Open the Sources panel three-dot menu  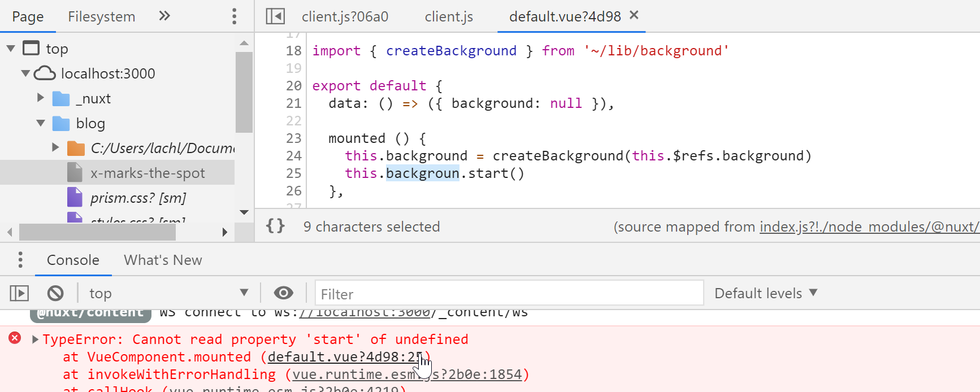pos(234,16)
